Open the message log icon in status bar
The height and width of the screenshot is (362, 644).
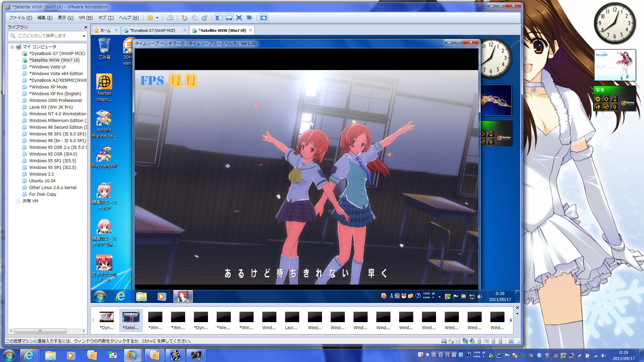pos(511,341)
